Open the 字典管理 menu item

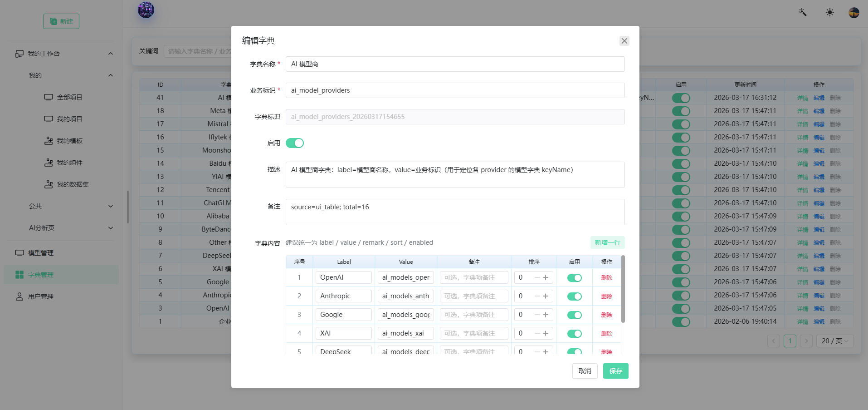(x=61, y=275)
